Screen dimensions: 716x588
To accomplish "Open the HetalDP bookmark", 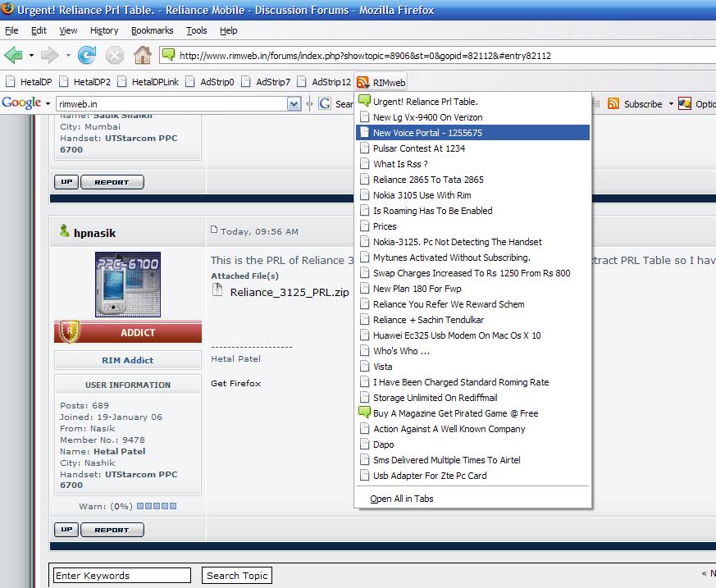I will click(x=29, y=82).
